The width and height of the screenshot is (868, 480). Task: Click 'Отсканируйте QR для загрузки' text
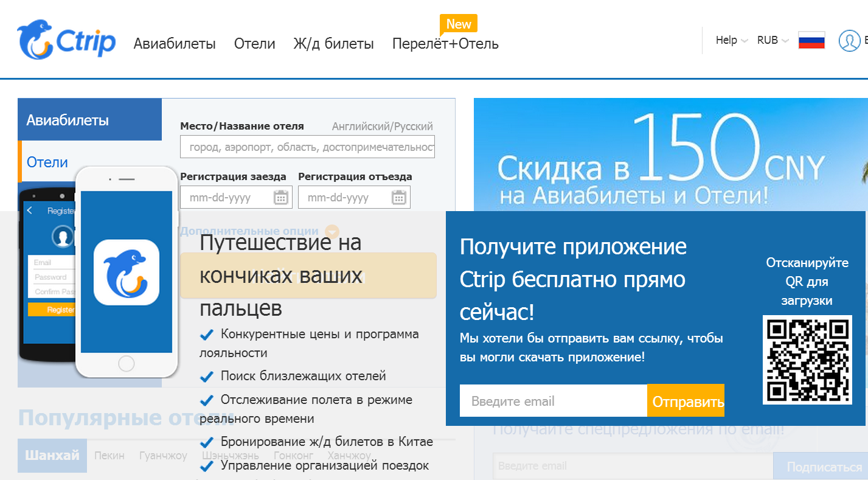(x=807, y=282)
